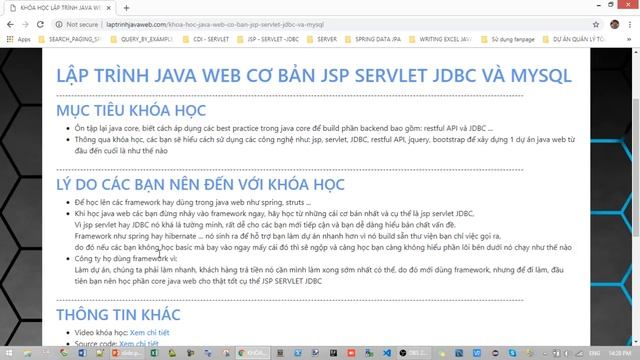The width and height of the screenshot is (640, 360).
Task: Open Source code Xem chi tiết link
Action: tap(139, 344)
